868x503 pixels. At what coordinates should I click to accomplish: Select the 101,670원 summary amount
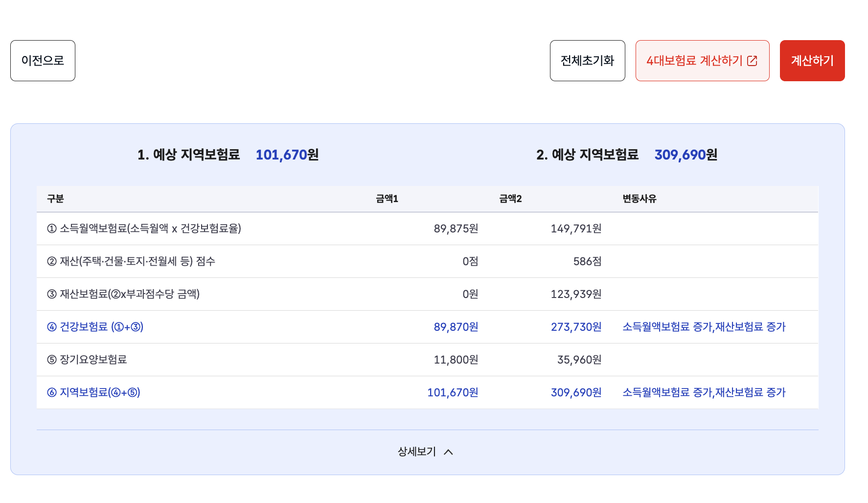point(287,155)
